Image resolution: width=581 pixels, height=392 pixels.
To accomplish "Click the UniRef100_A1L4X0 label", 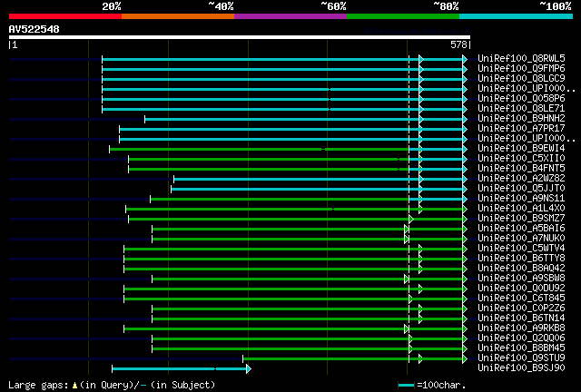I will click(x=521, y=209).
